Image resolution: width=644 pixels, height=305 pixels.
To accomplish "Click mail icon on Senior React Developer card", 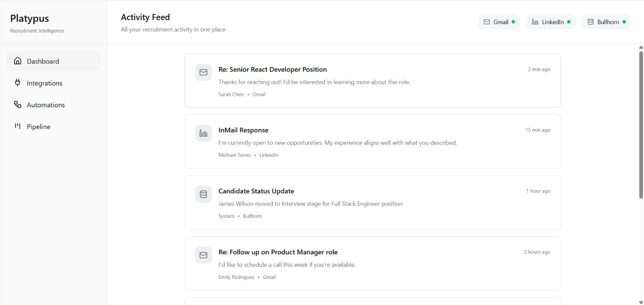I will click(204, 72).
